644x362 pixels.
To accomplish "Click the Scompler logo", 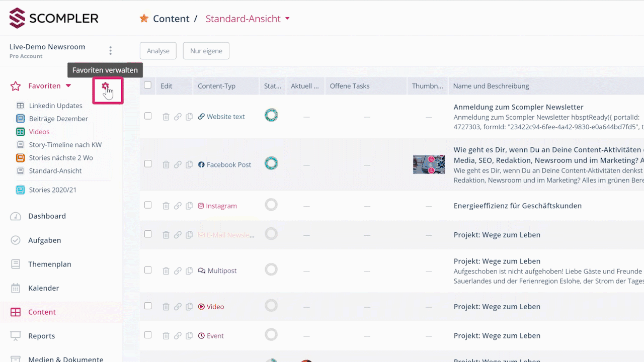I will tap(54, 19).
